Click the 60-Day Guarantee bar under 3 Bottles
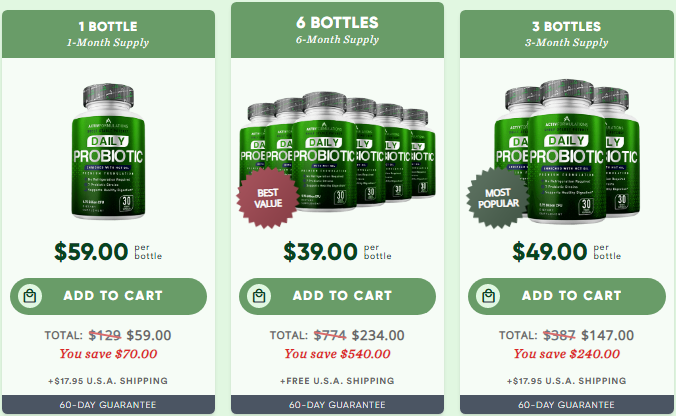 click(x=567, y=405)
